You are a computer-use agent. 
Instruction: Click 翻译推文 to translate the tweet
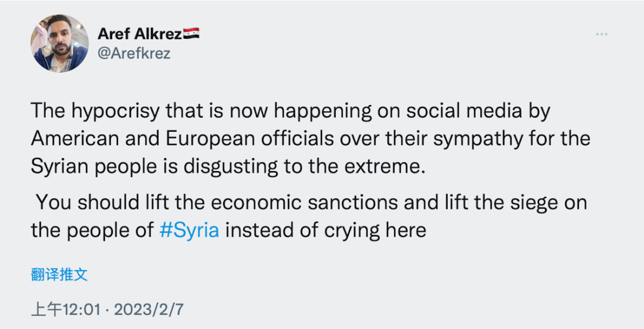point(59,274)
